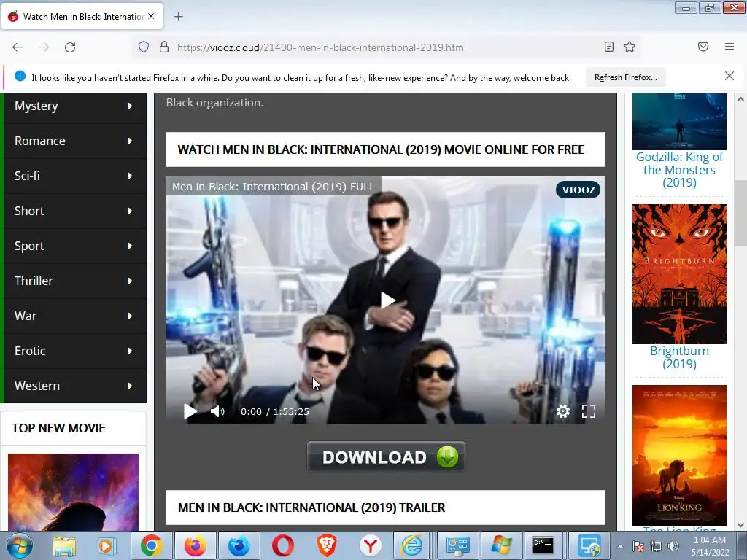The image size is (747, 560).
Task: Click the Brightburn poster thumbnail
Action: tap(679, 274)
